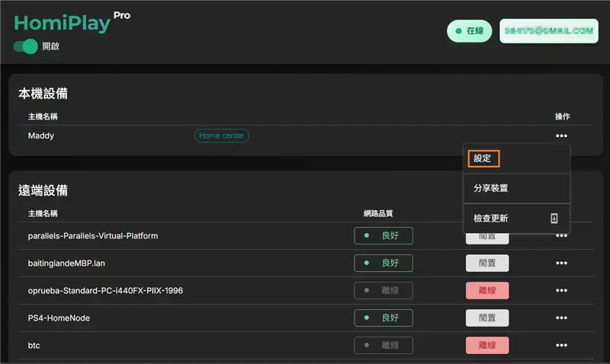The height and width of the screenshot is (364, 610).
Task: Click 主機名稱 header in 遠端設備 section
Action: (43, 213)
